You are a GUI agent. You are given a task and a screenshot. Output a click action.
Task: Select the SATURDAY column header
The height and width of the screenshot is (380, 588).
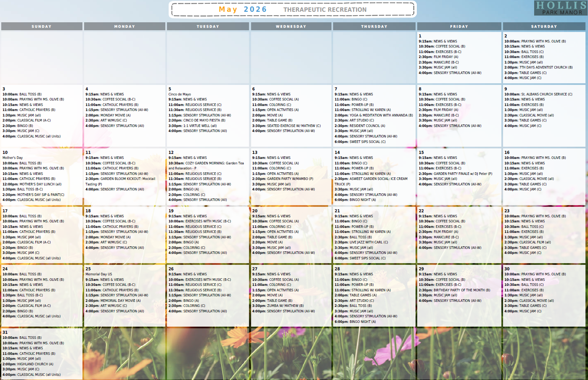(x=544, y=26)
